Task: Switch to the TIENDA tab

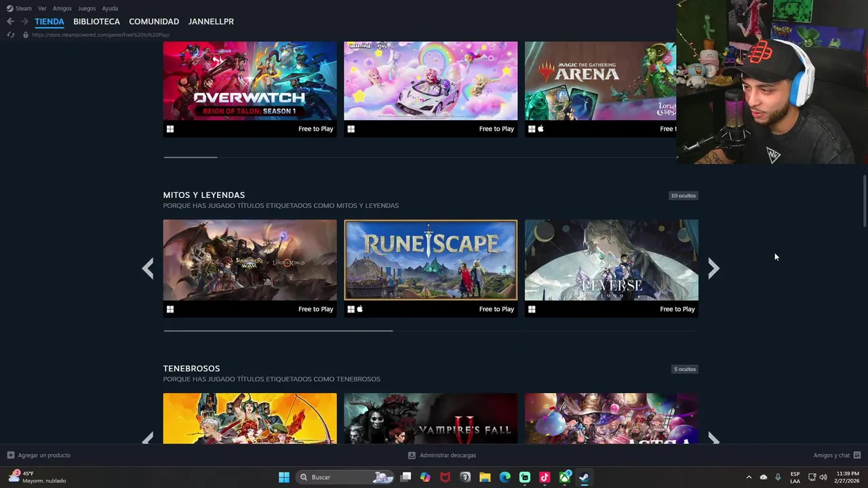Action: click(x=50, y=22)
